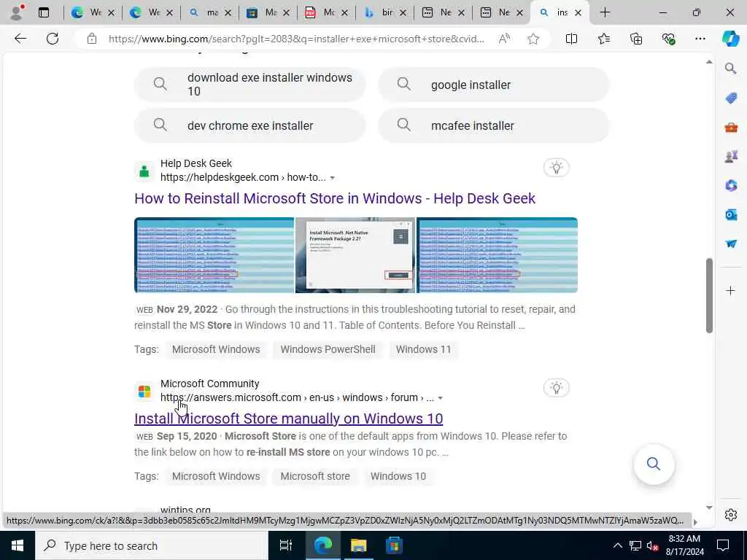Search 'mcafee installer' suggestion
The image size is (747, 560).
(x=494, y=125)
